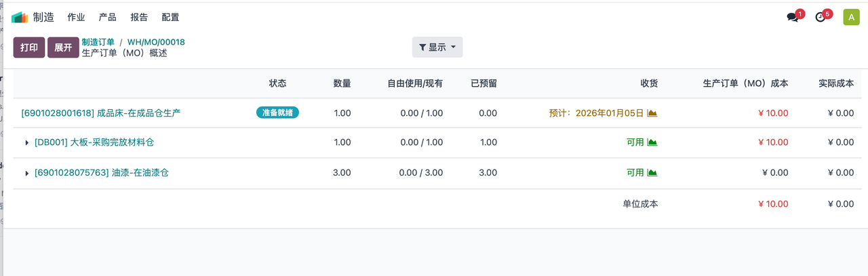The image size is (868, 276).
Task: Click 可用 in the 油漆 row
Action: pyautogui.click(x=635, y=173)
